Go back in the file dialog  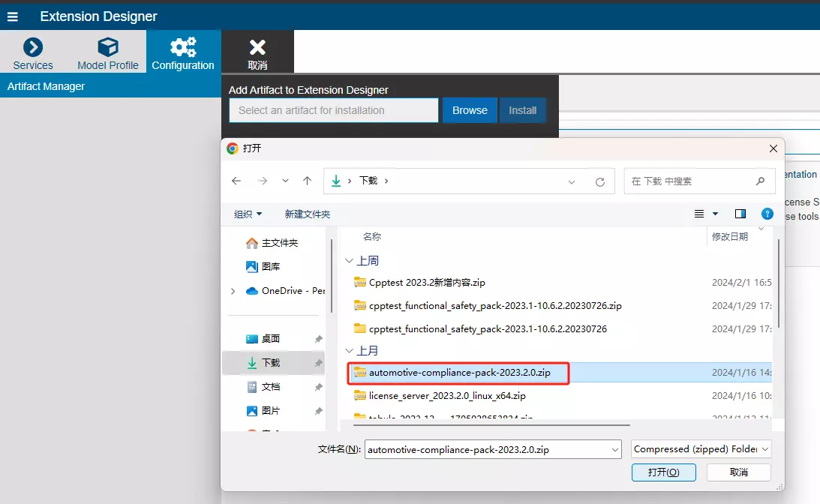(x=236, y=181)
